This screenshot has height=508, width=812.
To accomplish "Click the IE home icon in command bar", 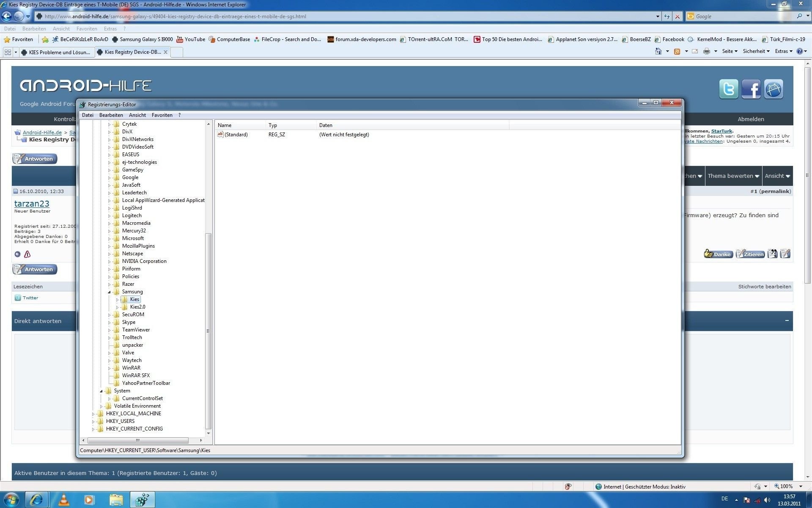I will click(x=658, y=51).
